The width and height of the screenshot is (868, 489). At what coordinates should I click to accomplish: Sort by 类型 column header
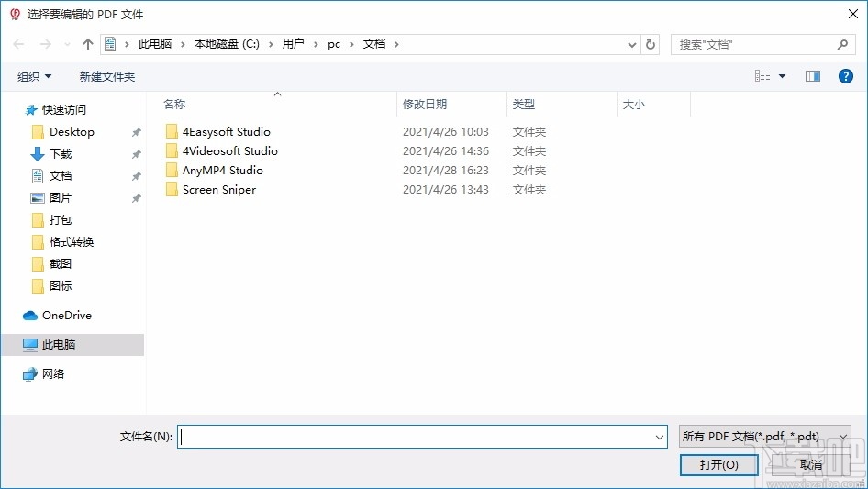click(x=524, y=104)
